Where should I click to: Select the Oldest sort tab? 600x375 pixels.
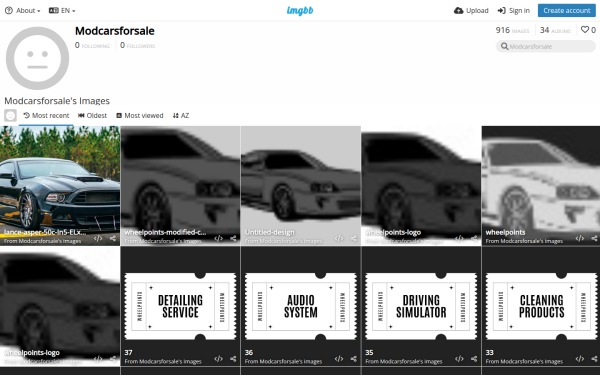click(x=93, y=116)
